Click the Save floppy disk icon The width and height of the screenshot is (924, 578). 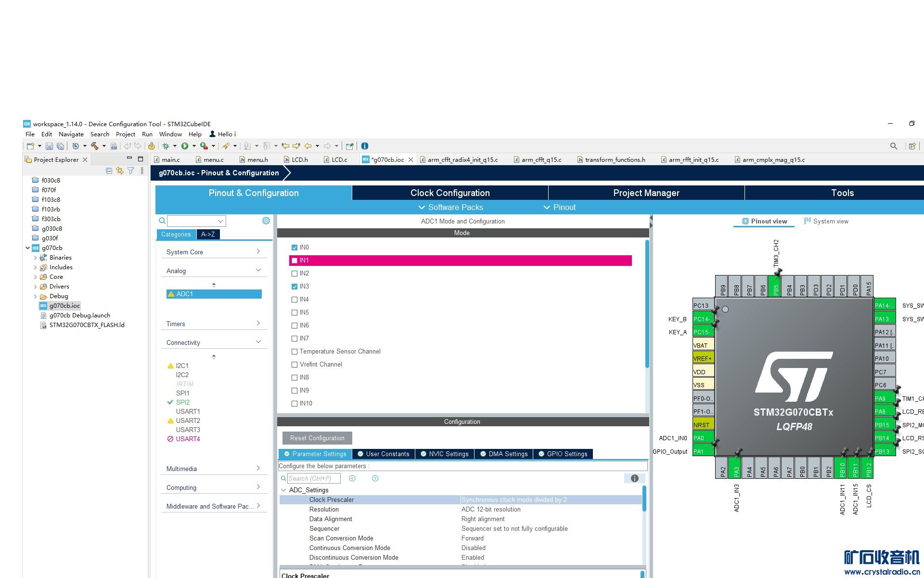tap(49, 146)
